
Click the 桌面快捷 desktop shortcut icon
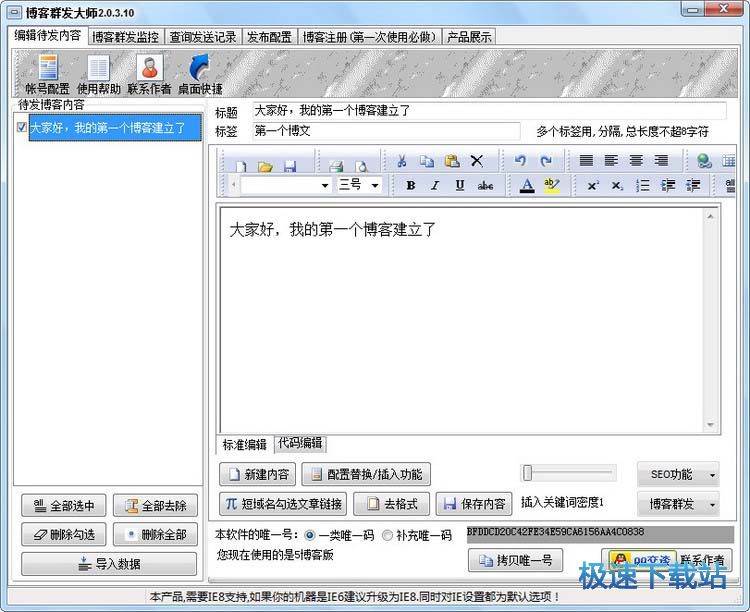(200, 73)
